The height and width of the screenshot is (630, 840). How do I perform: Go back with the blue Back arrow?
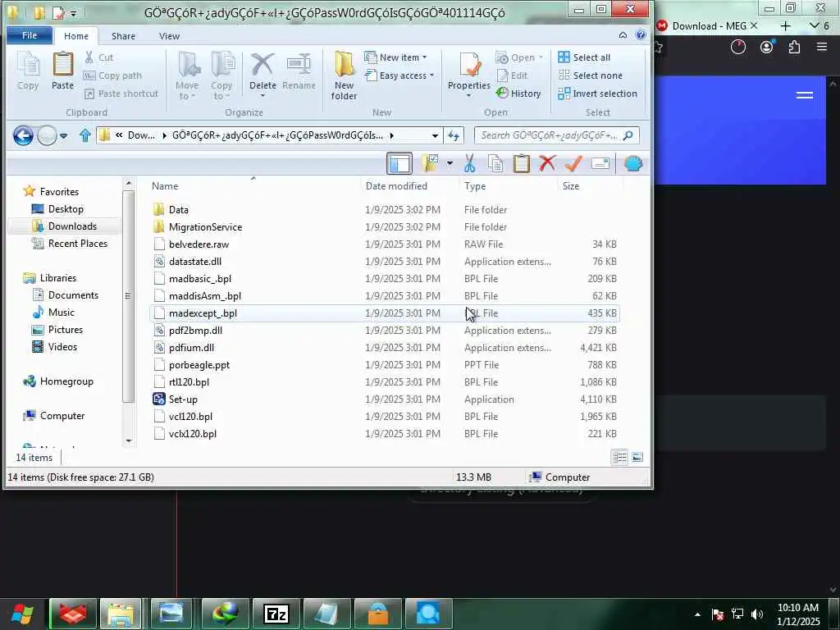pyautogui.click(x=23, y=135)
